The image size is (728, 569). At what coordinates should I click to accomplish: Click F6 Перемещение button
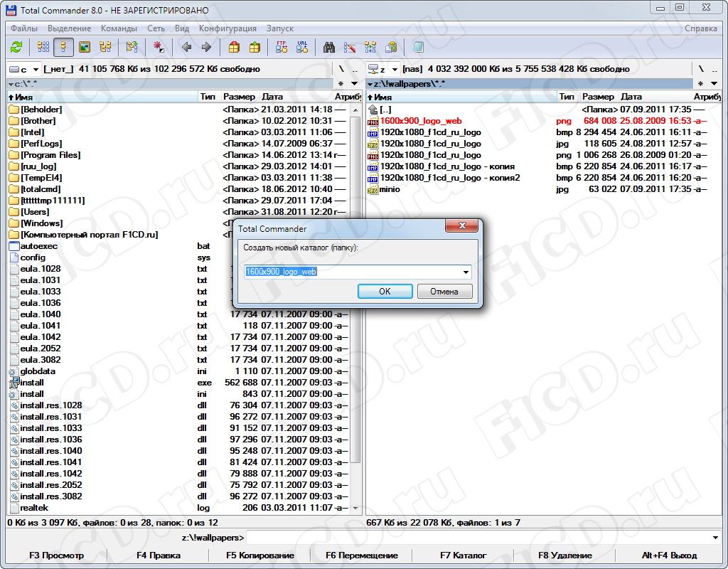pyautogui.click(x=362, y=555)
